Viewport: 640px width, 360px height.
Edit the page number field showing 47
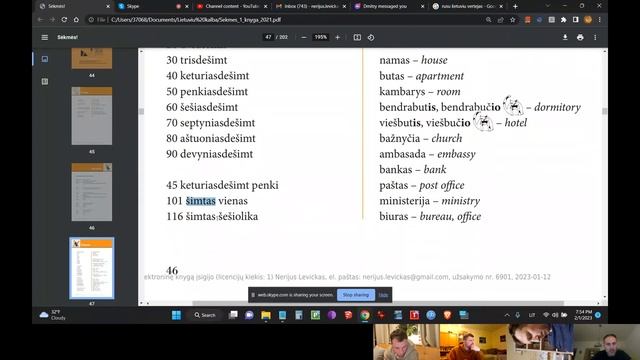(x=268, y=37)
